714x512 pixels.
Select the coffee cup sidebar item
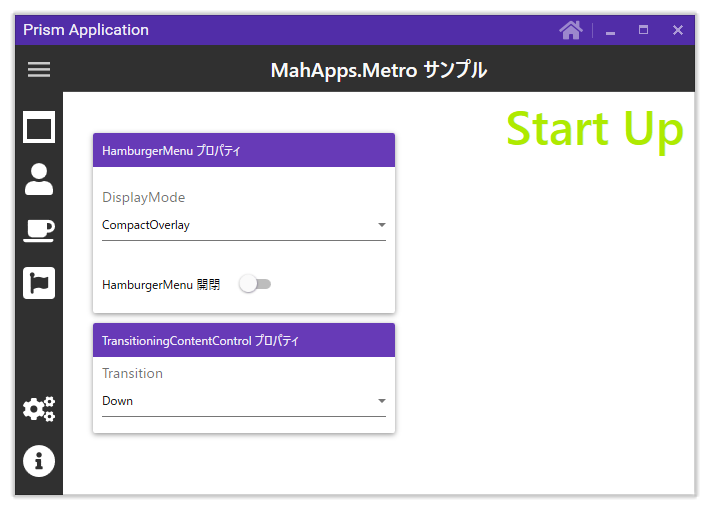(39, 231)
